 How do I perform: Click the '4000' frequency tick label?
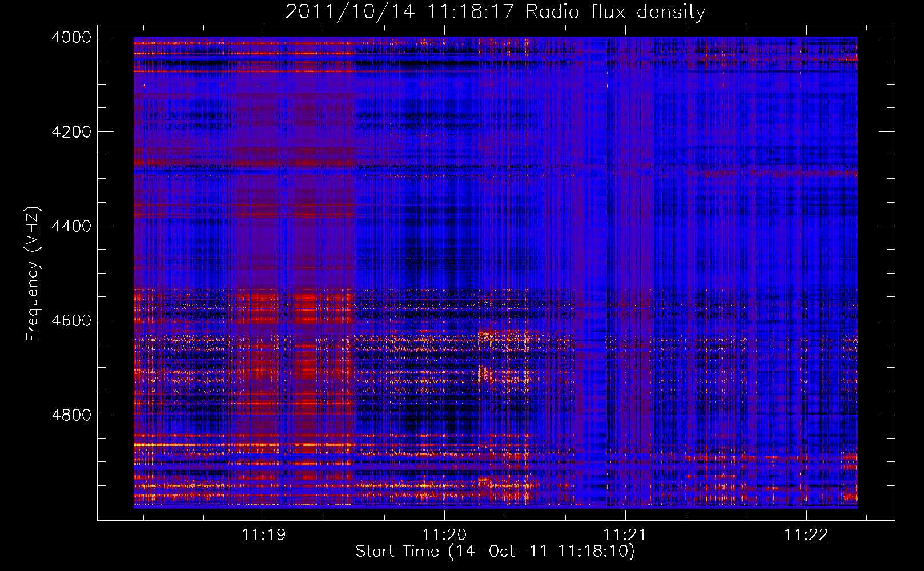pos(71,37)
